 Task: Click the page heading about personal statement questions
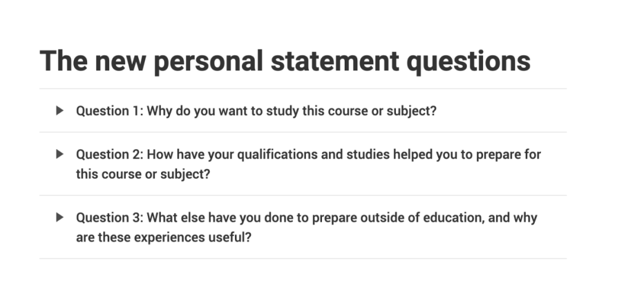tap(285, 61)
